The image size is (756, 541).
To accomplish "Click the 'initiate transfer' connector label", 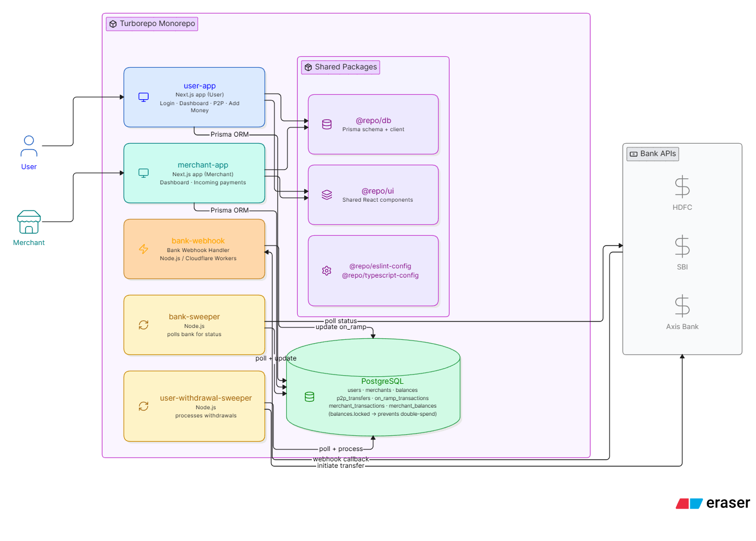I will click(341, 466).
